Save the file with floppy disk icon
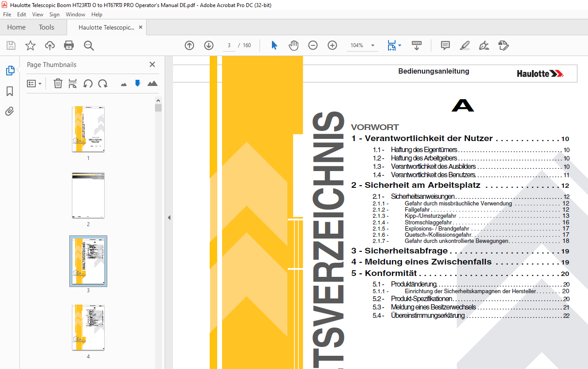Screen dimensions: 588x369 click(x=11, y=45)
